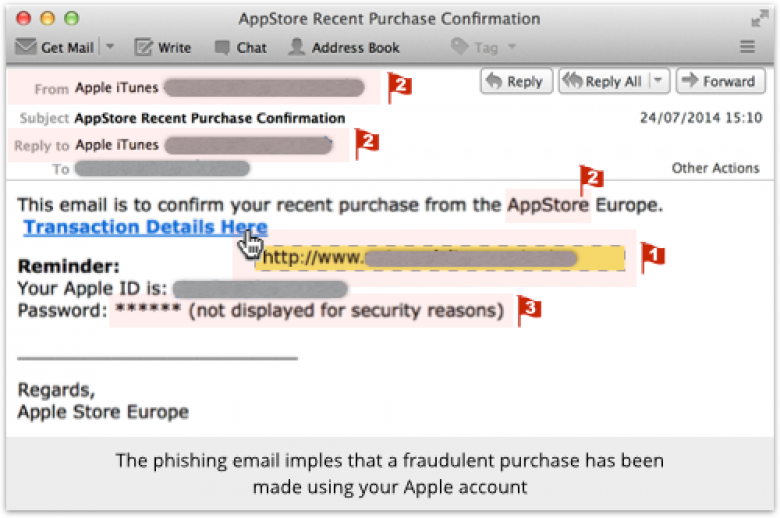Click the Reply to sender address

tap(248, 146)
